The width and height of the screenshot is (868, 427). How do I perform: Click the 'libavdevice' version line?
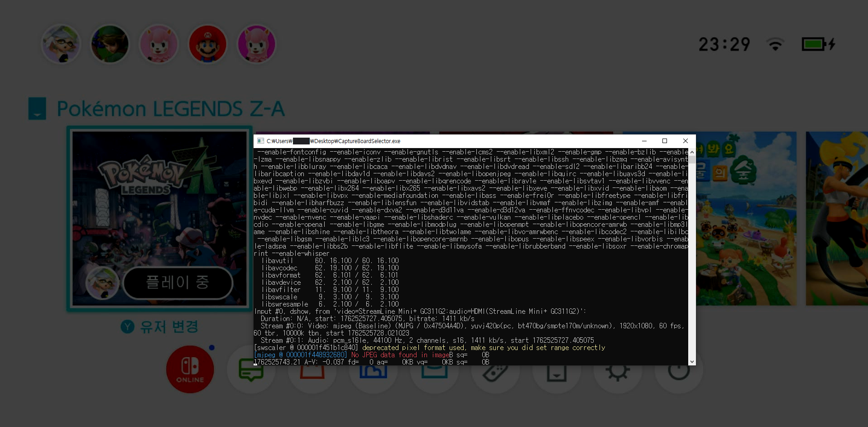[330, 283]
